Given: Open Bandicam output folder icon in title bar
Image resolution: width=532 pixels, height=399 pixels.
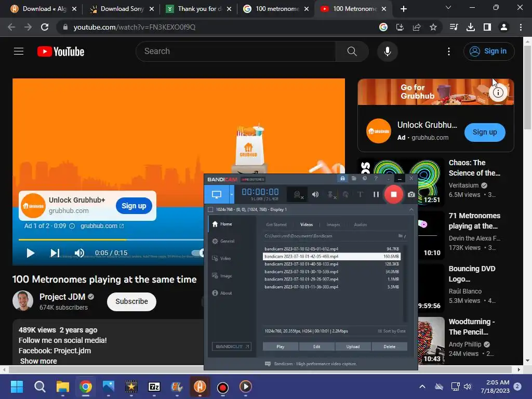Looking at the screenshot, I should point(354,179).
